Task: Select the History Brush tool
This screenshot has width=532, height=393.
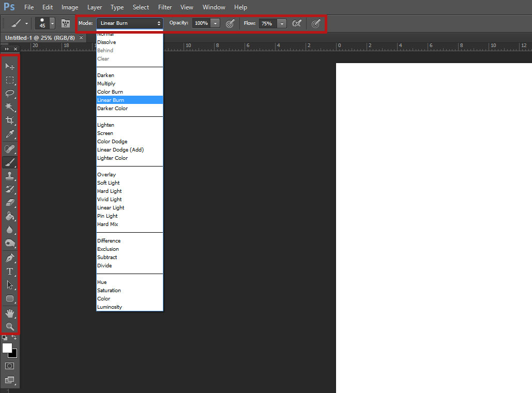Action: click(x=10, y=189)
